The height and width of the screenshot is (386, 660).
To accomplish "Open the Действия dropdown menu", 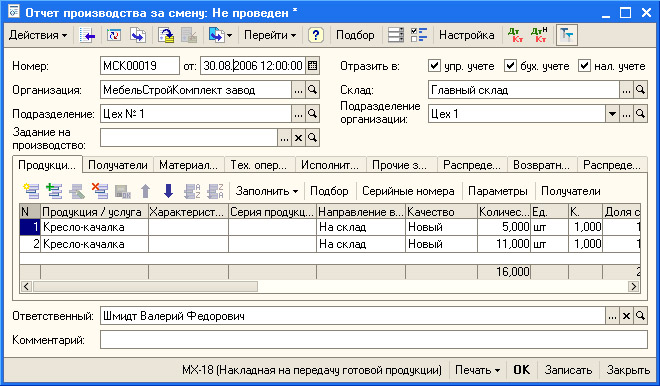I will pyautogui.click(x=38, y=35).
